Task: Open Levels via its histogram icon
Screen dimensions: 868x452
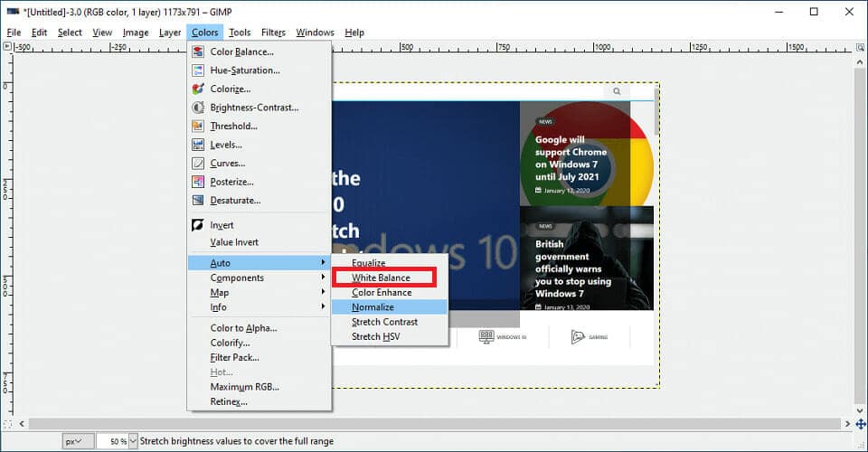Action: point(198,145)
